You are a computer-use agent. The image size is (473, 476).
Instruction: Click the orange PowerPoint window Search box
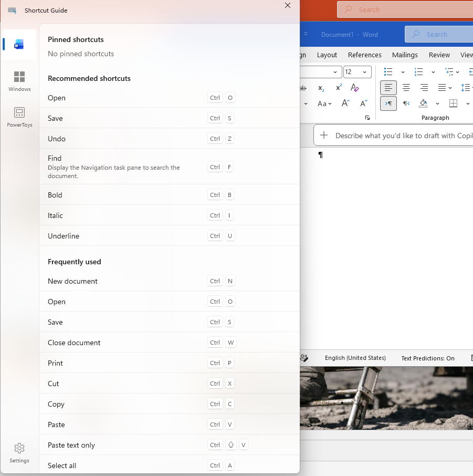[405, 9]
